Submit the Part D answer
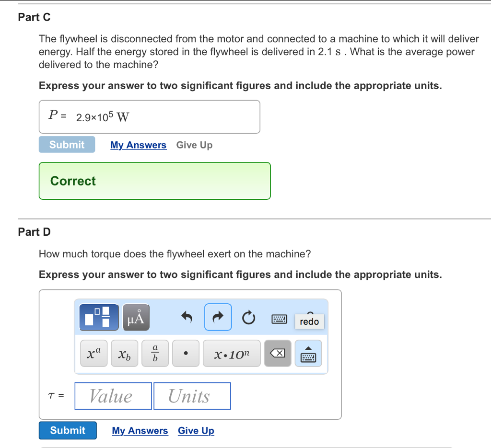 point(68,430)
